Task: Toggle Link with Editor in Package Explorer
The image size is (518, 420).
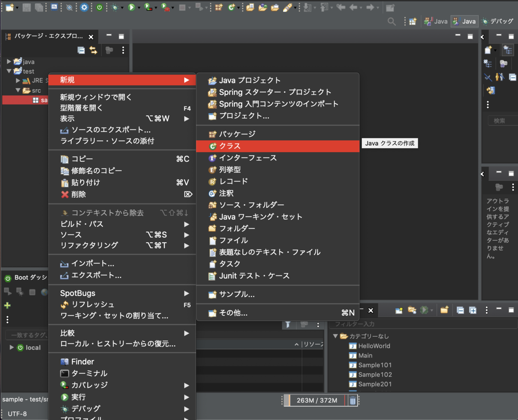Action: pyautogui.click(x=93, y=50)
